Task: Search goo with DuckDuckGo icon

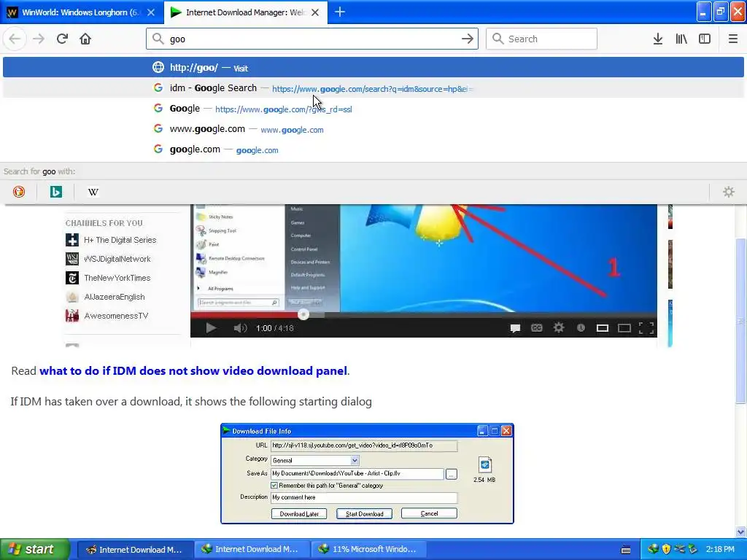Action: coord(19,192)
